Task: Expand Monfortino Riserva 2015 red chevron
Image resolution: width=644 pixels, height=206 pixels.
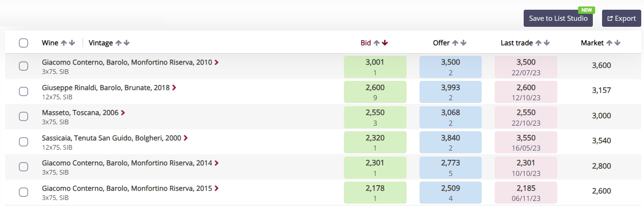Action: pos(217,188)
